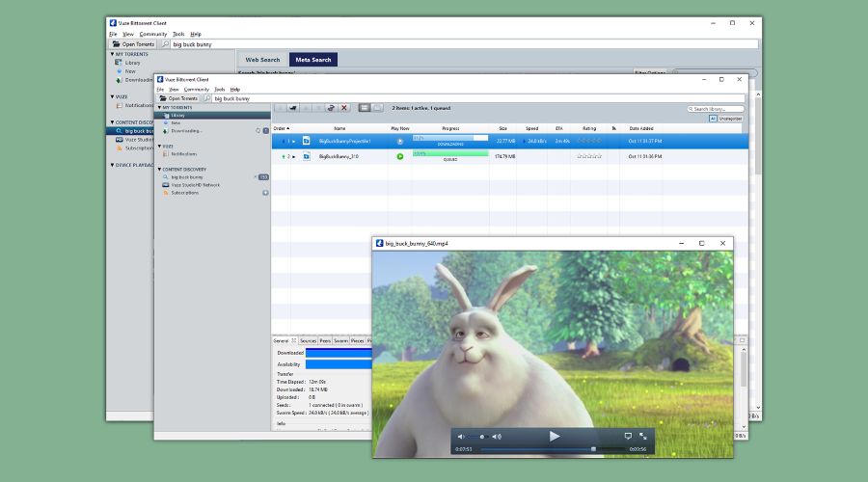Open the Peers tab in details panel
This screenshot has height=482, width=868.
325,341
